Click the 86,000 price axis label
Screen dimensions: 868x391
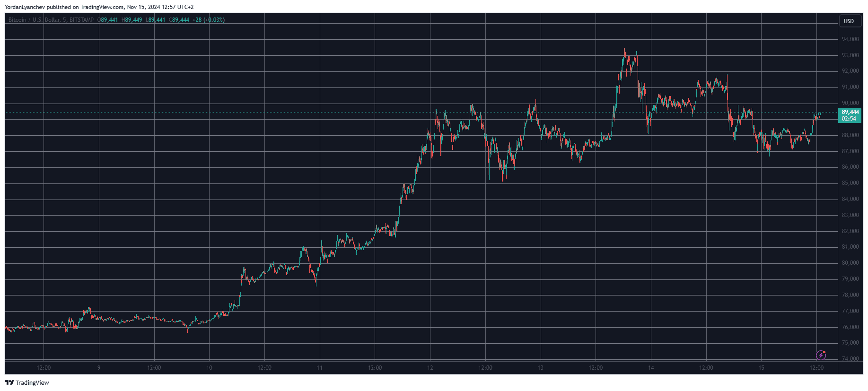pyautogui.click(x=850, y=167)
